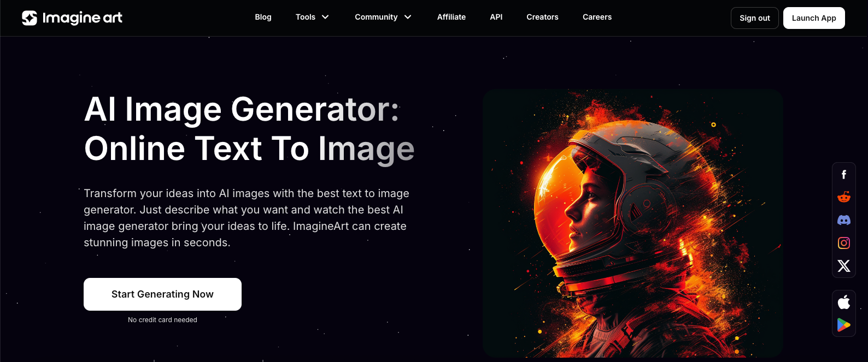Screen dimensions: 868x362
Task: Open the Facebook social icon
Action: pos(844,174)
